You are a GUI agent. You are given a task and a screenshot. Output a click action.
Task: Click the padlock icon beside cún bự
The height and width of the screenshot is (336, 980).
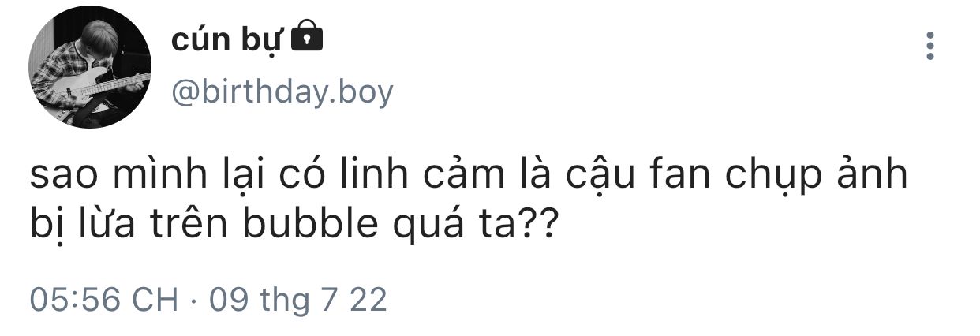tap(307, 36)
